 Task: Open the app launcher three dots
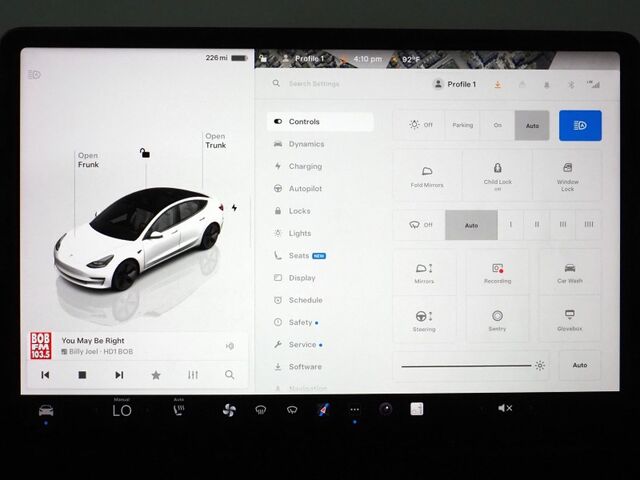click(x=354, y=409)
